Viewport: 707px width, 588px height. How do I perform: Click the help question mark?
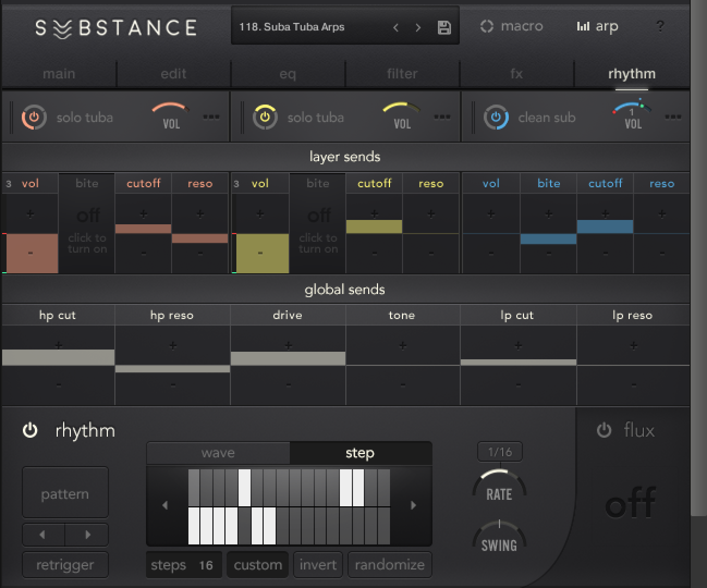(x=660, y=26)
